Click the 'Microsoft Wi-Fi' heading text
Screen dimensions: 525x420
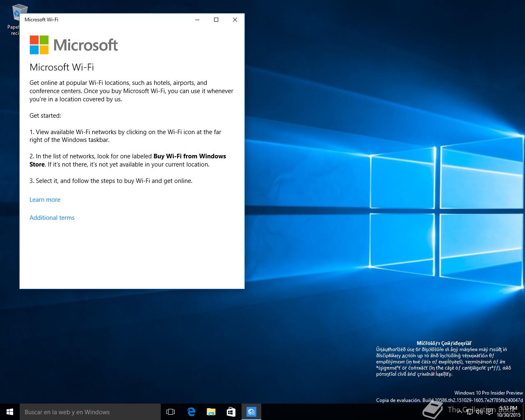(62, 67)
